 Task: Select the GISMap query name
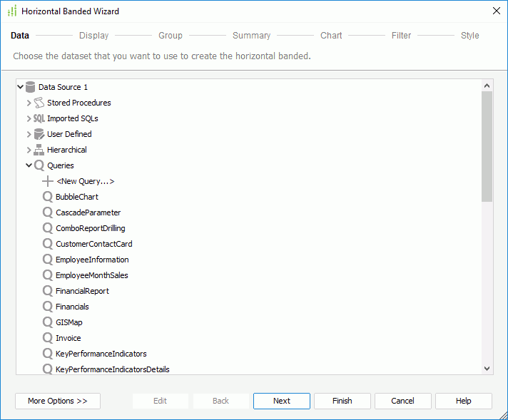(x=69, y=322)
